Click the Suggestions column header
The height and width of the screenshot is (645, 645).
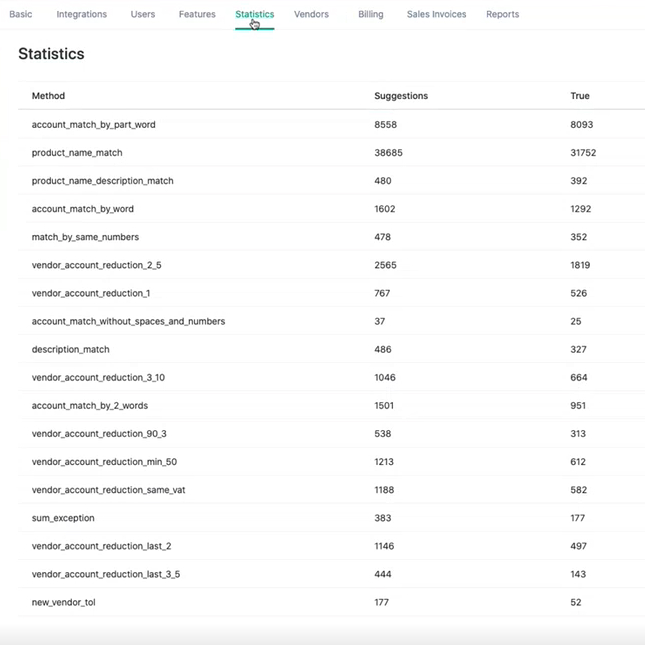pos(401,96)
